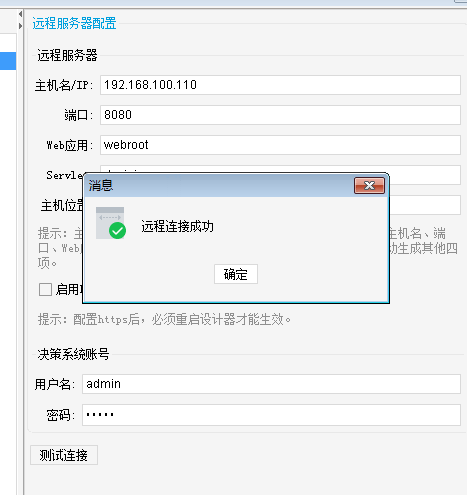Viewport: 467px width, 495px height.
Task: Click the Web应用 field containing webroot
Action: 280,145
